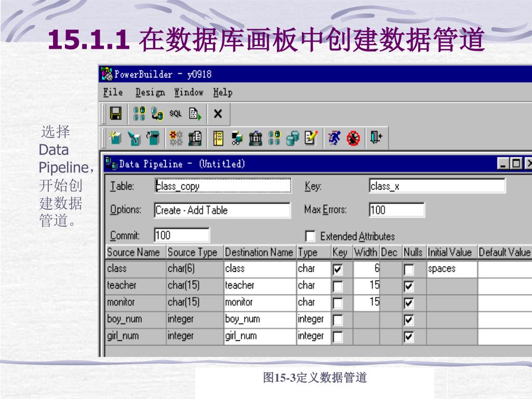Open the Database painter two-cylinder icon

pos(292,138)
